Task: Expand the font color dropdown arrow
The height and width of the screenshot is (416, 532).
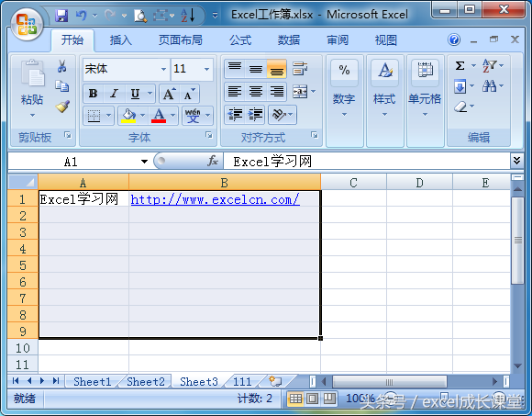Action: pos(172,116)
